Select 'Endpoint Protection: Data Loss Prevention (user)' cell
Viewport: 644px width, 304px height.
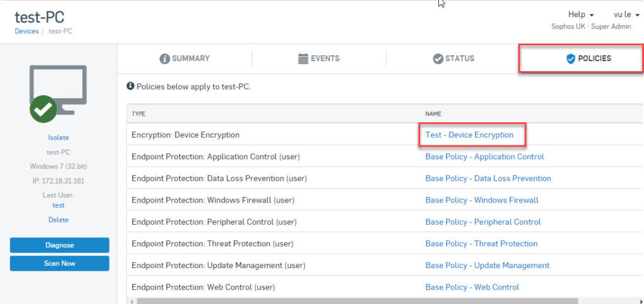point(219,178)
